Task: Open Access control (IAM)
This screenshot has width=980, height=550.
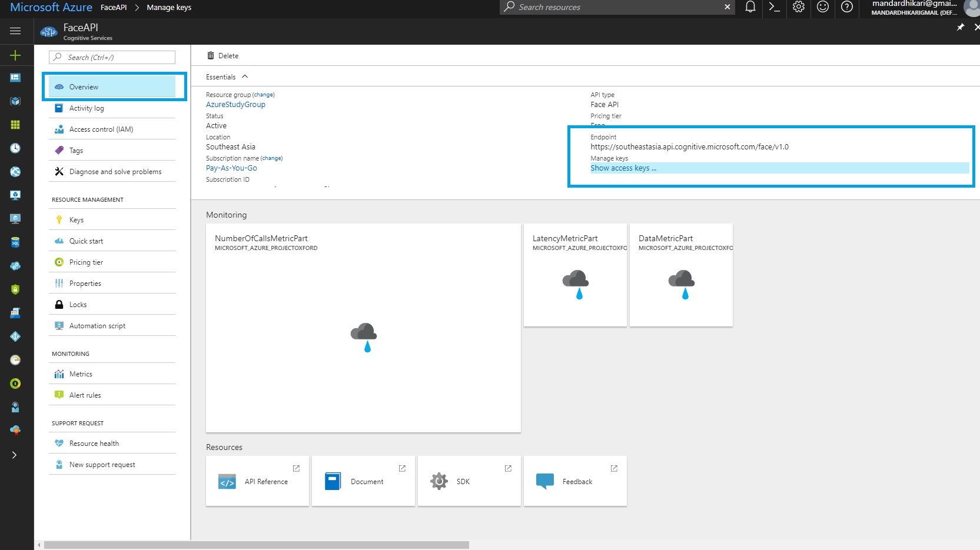Action: [x=112, y=129]
